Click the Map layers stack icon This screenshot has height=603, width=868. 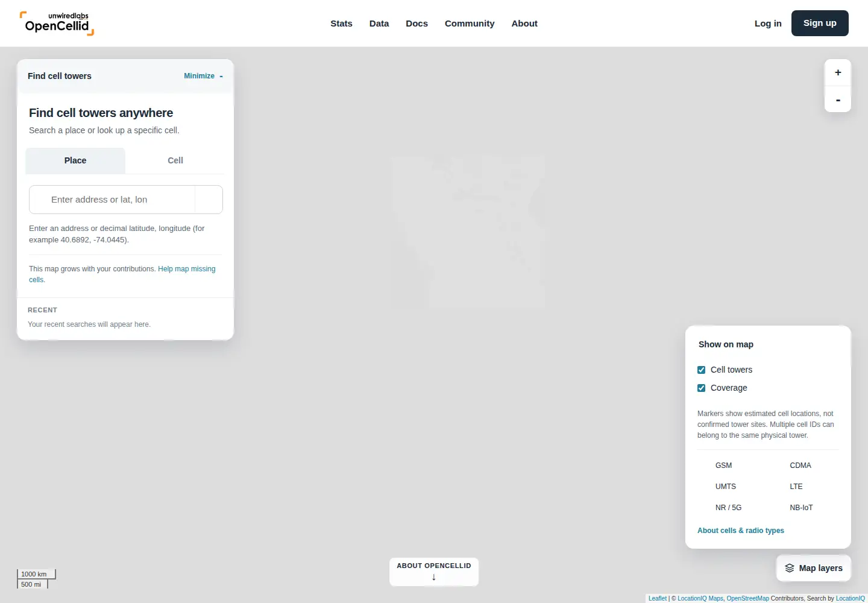(x=790, y=568)
